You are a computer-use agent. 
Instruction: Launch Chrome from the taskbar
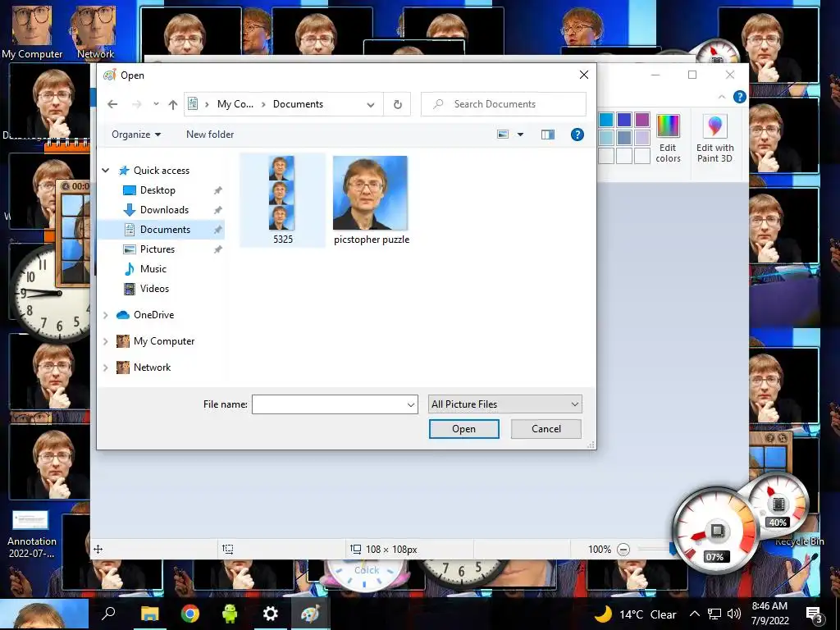pyautogui.click(x=189, y=614)
